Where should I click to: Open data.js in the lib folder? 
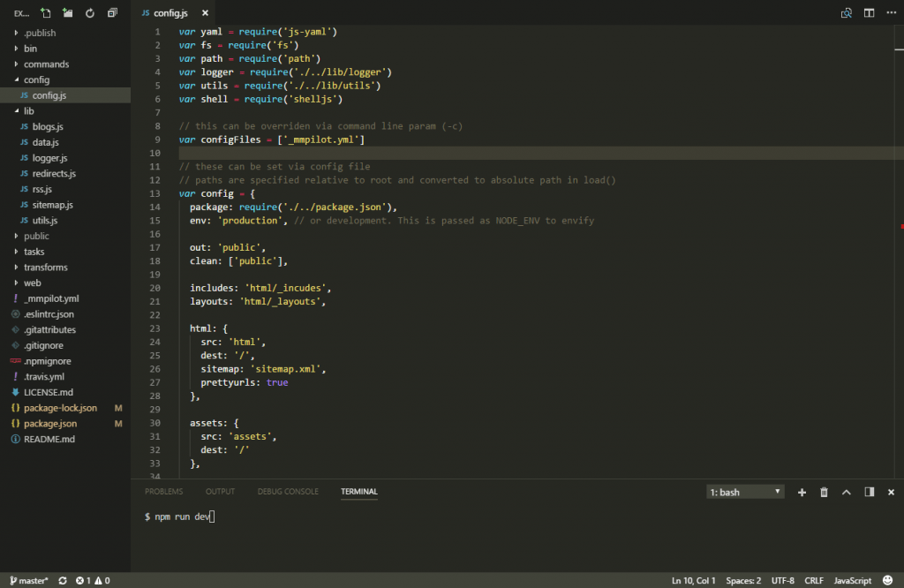tap(65, 142)
